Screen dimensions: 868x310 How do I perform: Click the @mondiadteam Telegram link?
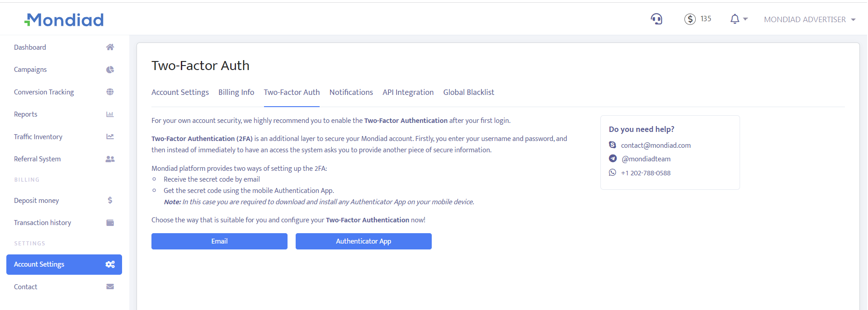click(646, 159)
